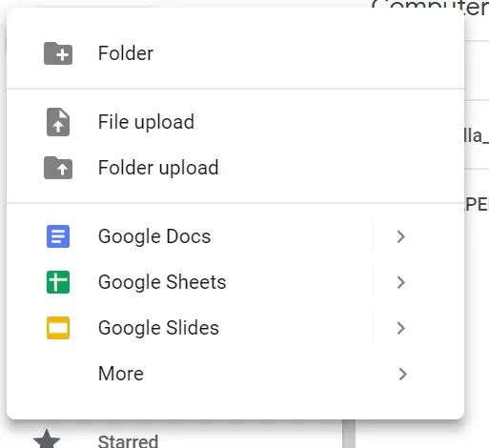
Task: Choose Folder upload from the menu
Action: click(235, 168)
